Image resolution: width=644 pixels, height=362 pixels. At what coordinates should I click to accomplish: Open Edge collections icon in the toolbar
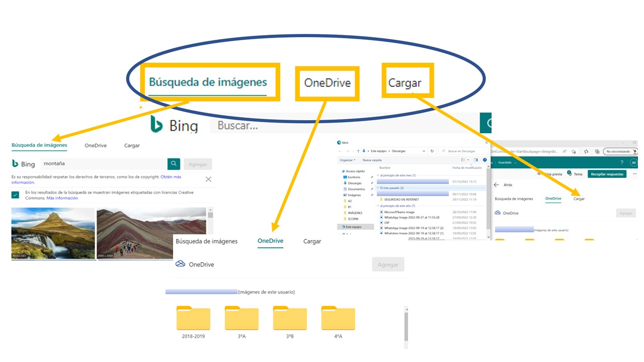597,151
